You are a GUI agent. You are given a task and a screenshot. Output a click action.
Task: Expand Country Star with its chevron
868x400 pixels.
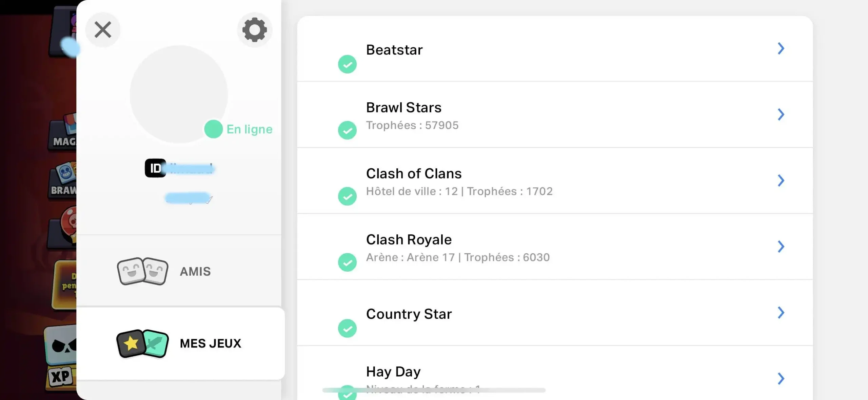click(x=781, y=313)
